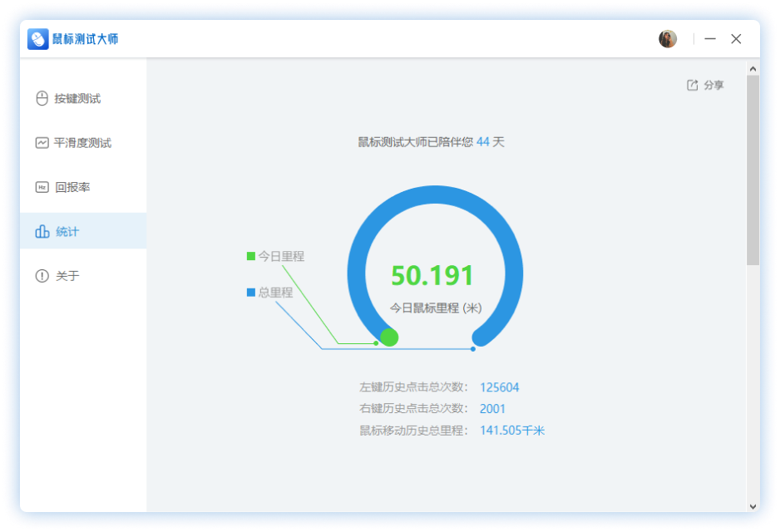Go to 回报率 page
780x532 pixels.
click(x=83, y=187)
